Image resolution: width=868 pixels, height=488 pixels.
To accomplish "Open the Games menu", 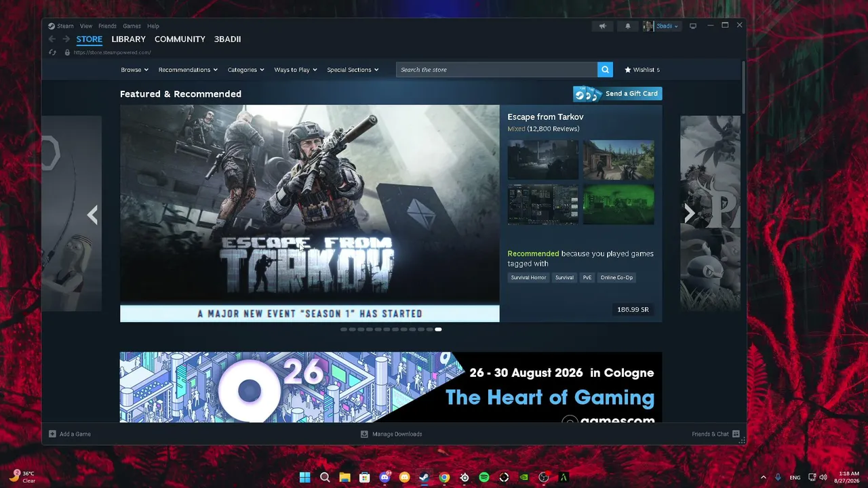I will 132,26.
